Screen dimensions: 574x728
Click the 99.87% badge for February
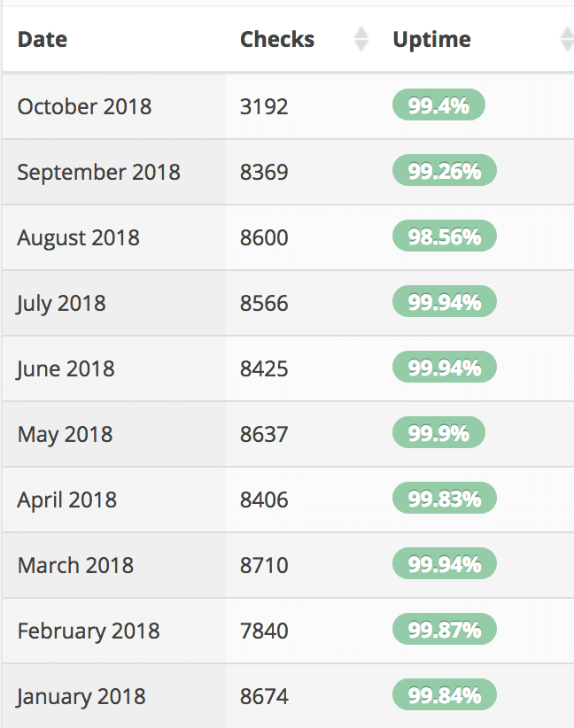tap(445, 629)
